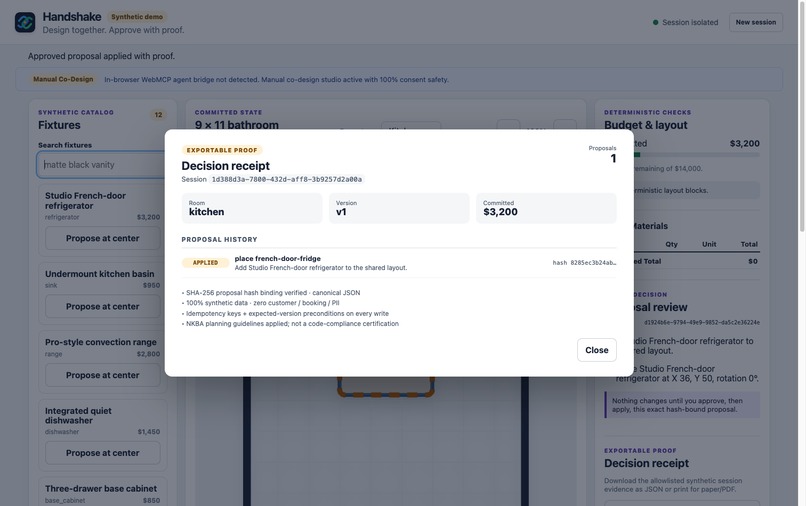This screenshot has width=806, height=506.
Task: Click the Decision receipt heading in right panel
Action: [646, 463]
